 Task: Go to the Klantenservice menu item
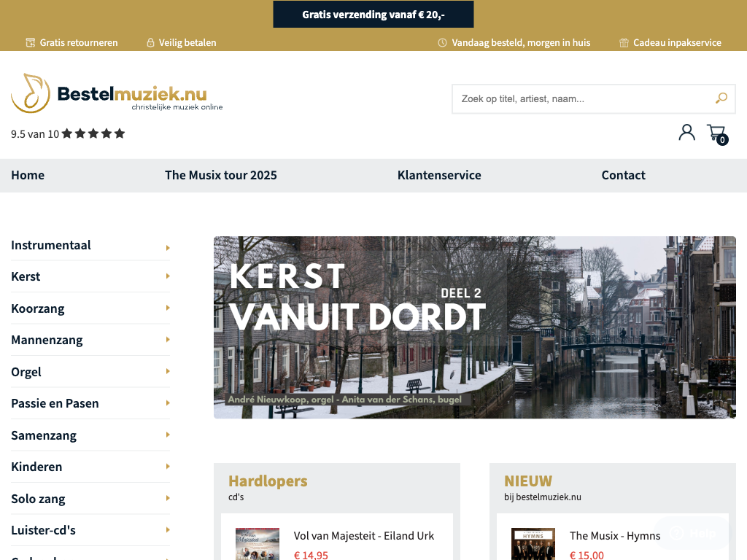click(439, 175)
